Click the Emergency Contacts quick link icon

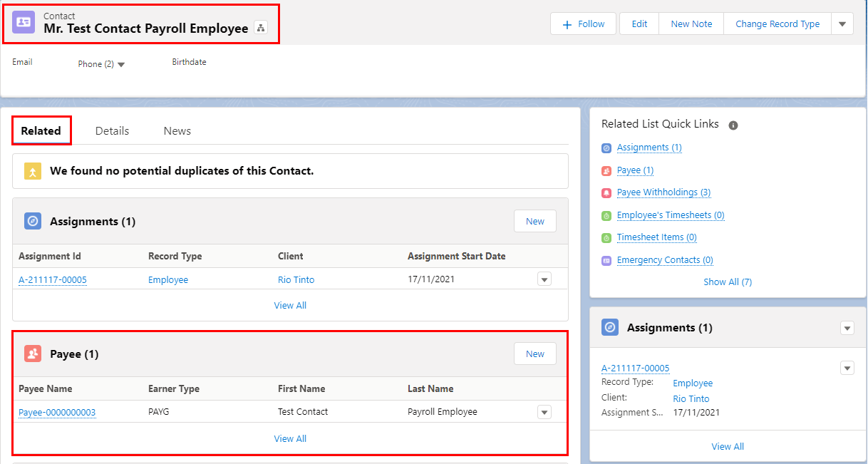point(606,261)
